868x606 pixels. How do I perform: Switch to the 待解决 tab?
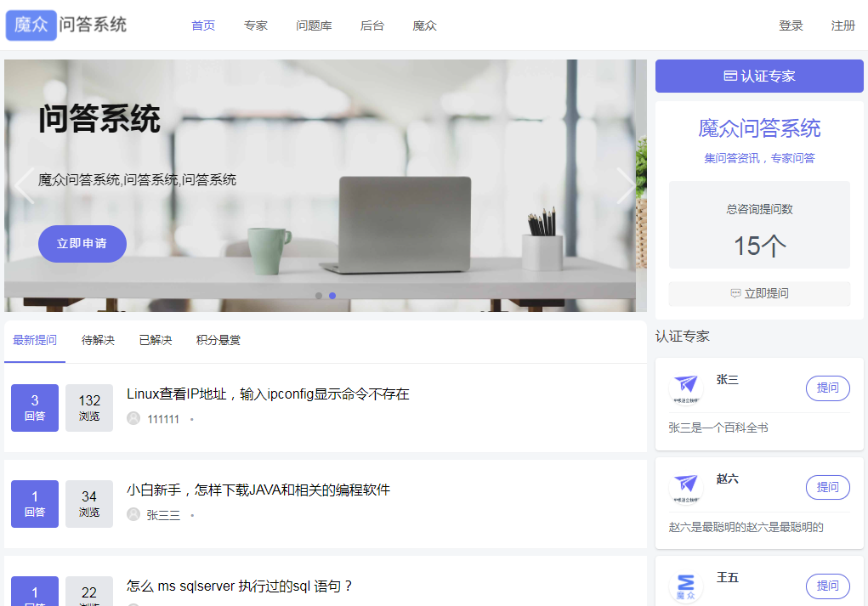(98, 340)
